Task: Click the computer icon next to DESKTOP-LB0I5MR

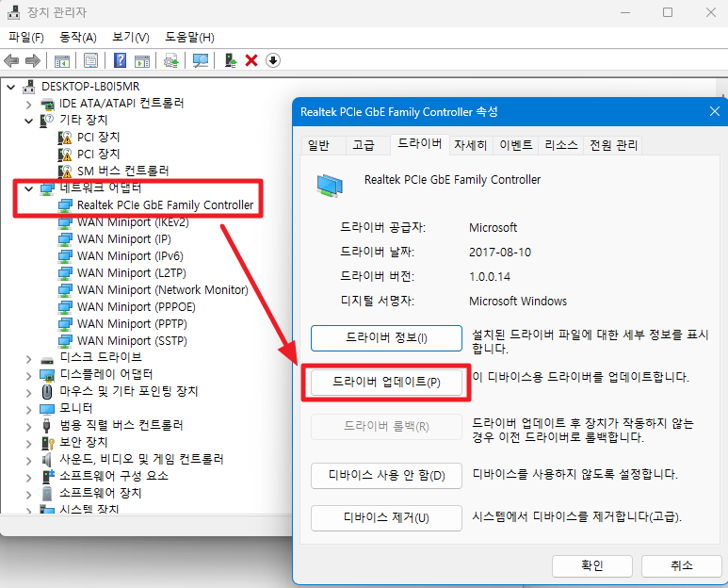Action: [x=29, y=87]
